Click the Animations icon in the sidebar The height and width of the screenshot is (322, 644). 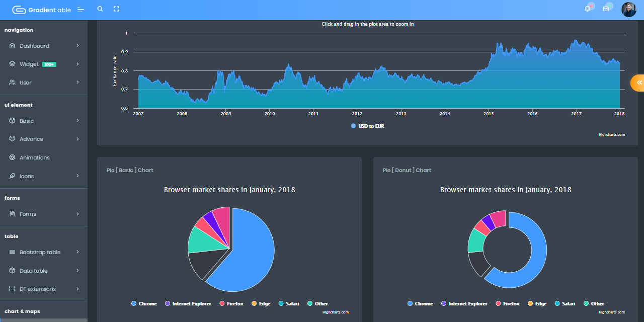12,157
